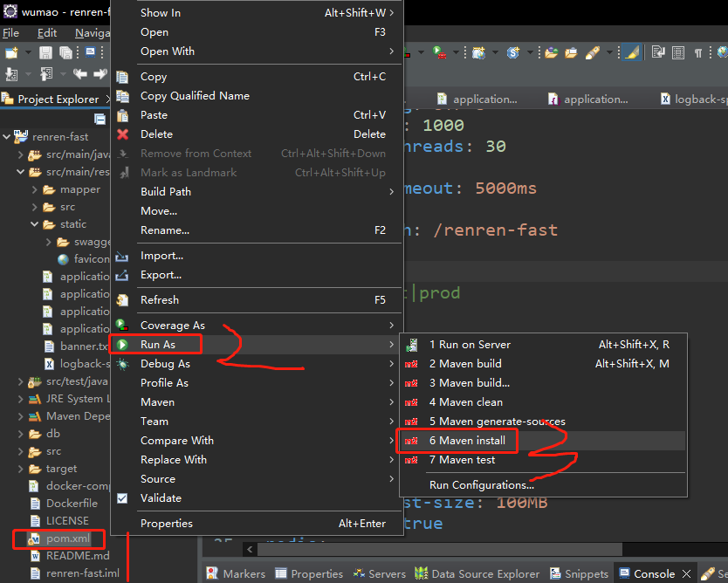The image size is (728, 583).
Task: Choose Maven build... with ellipsis
Action: click(542, 383)
